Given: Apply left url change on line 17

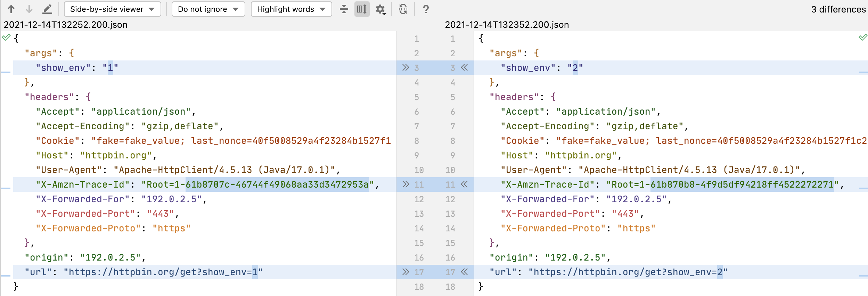Looking at the screenshot, I should [x=406, y=272].
